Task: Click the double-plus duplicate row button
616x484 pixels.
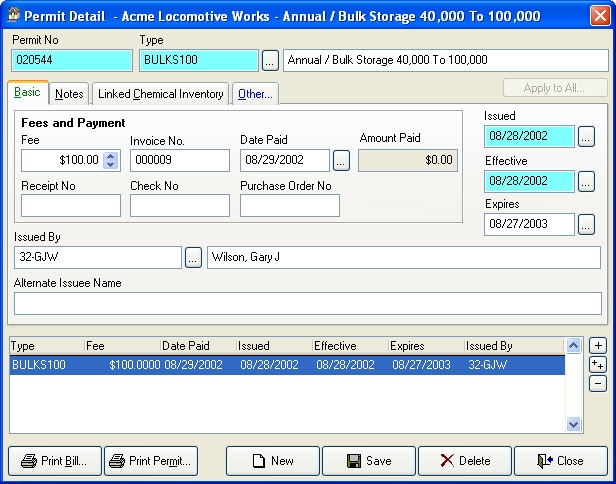Action: coord(598,365)
